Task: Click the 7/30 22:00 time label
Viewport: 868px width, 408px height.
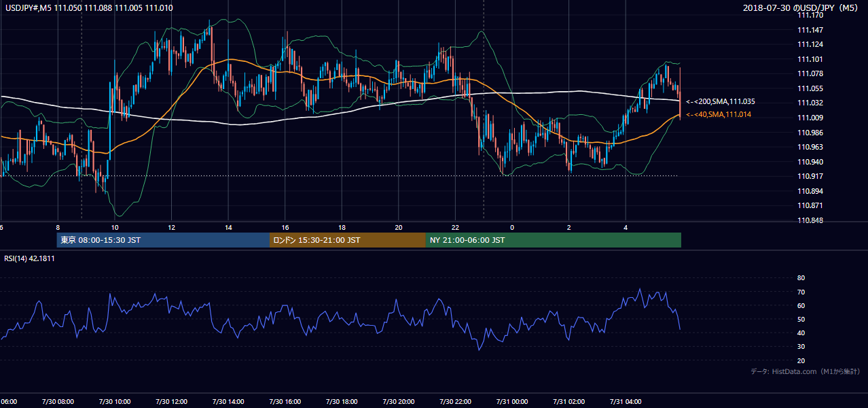Action: point(456,401)
